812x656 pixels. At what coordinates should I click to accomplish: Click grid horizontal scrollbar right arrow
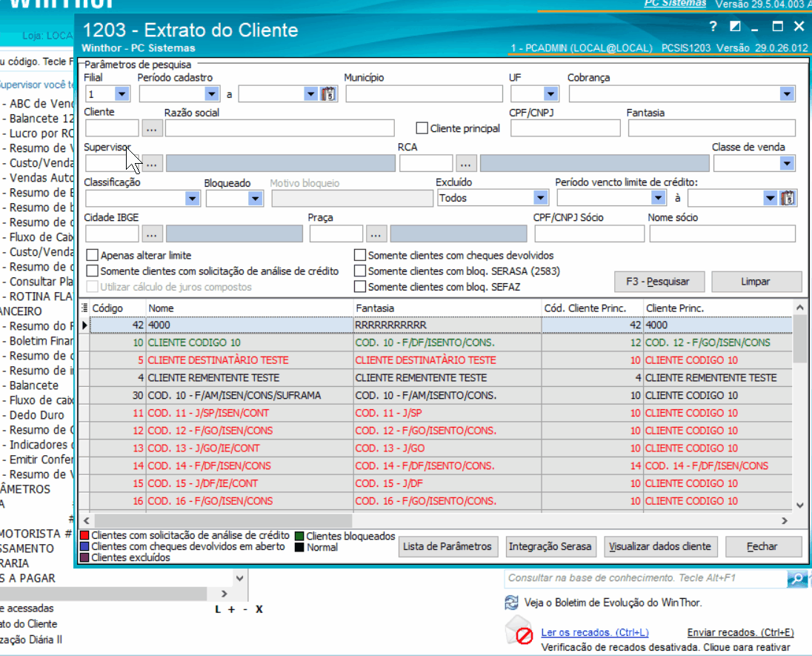pyautogui.click(x=785, y=521)
